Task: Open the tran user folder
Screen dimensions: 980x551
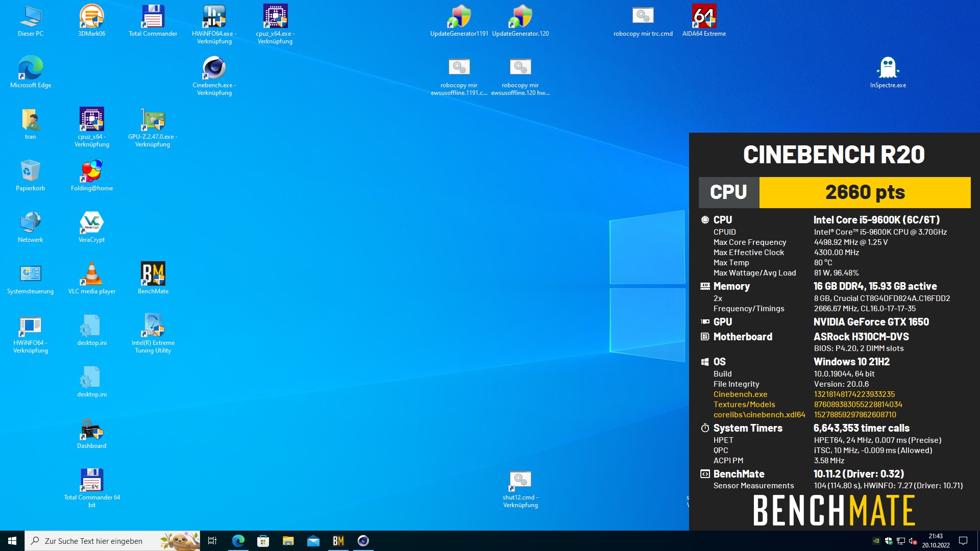Action: click(31, 124)
